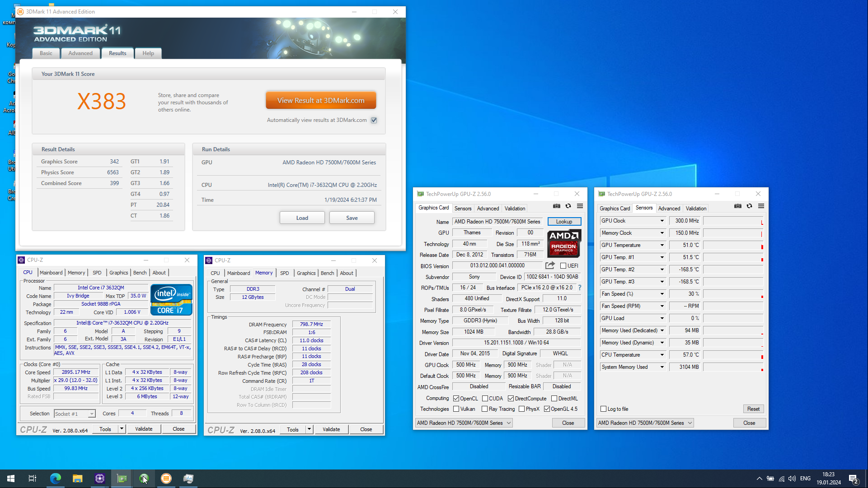Click battery icon in system tray

(x=770, y=479)
